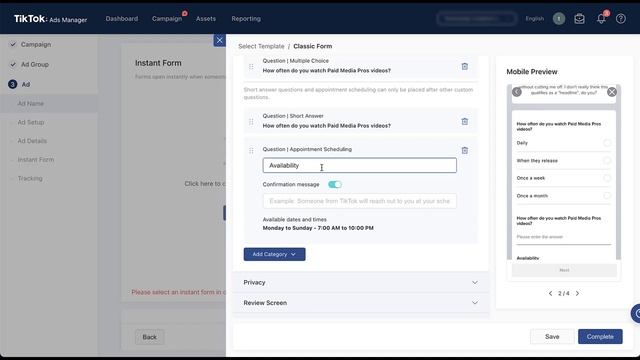Jump to Tracking section
This screenshot has width=640, height=360.
click(30, 179)
